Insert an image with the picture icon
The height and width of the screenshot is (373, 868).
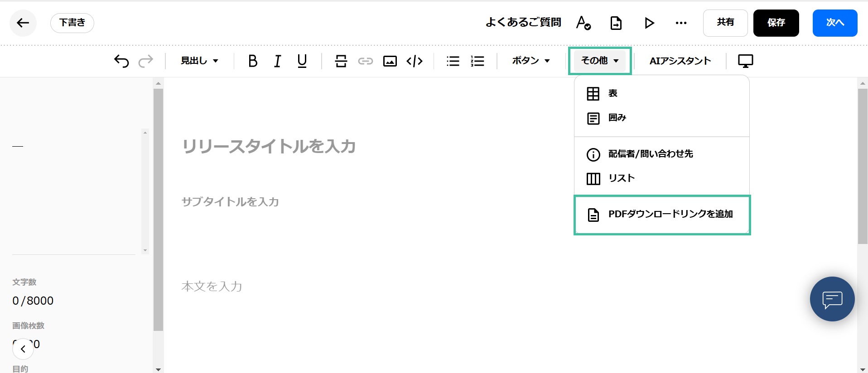390,61
